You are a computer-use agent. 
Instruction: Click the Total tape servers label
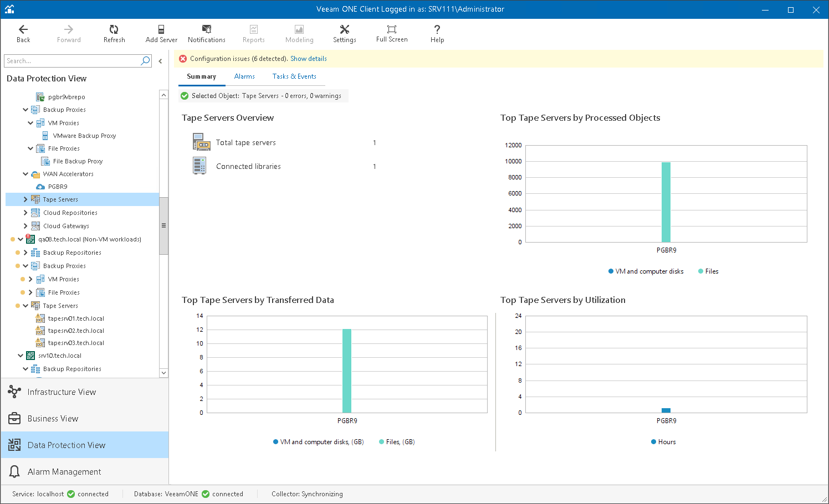(245, 142)
